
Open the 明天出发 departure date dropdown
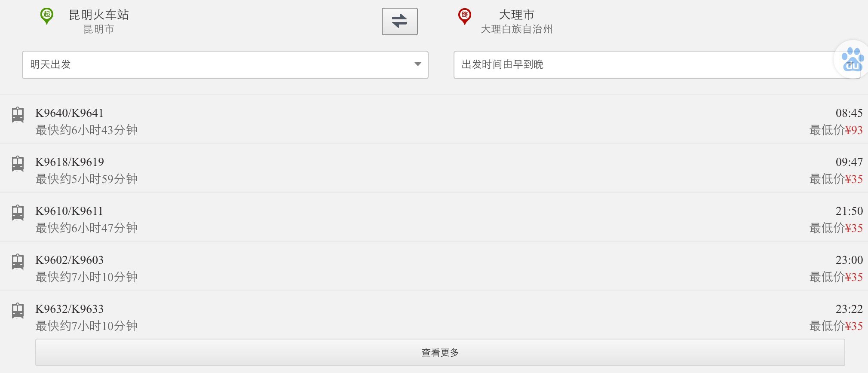click(x=225, y=64)
